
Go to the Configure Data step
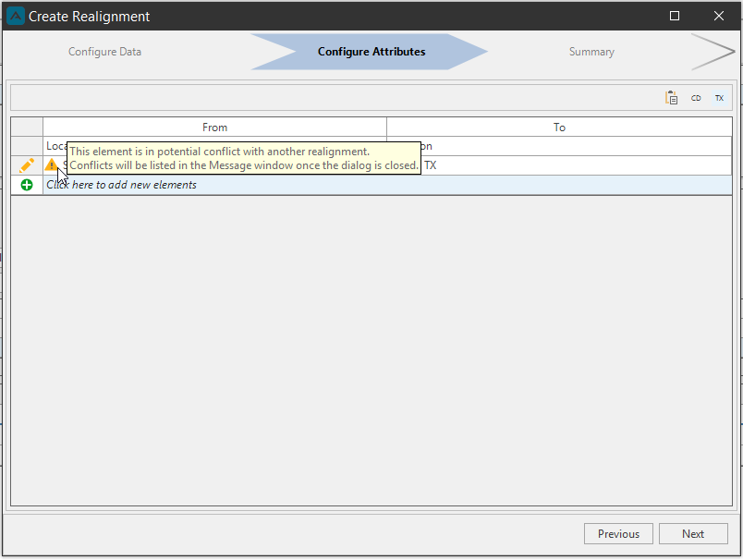pyautogui.click(x=104, y=52)
